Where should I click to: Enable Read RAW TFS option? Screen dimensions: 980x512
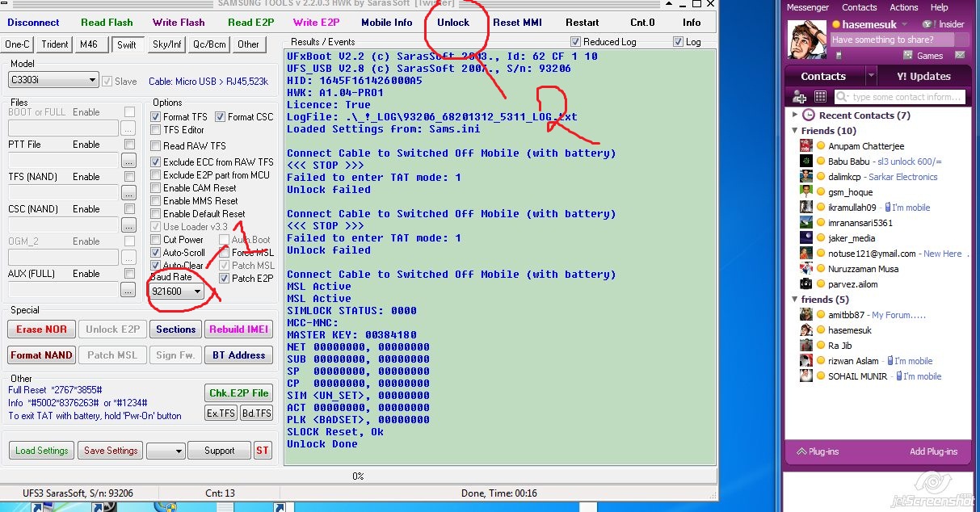(156, 146)
